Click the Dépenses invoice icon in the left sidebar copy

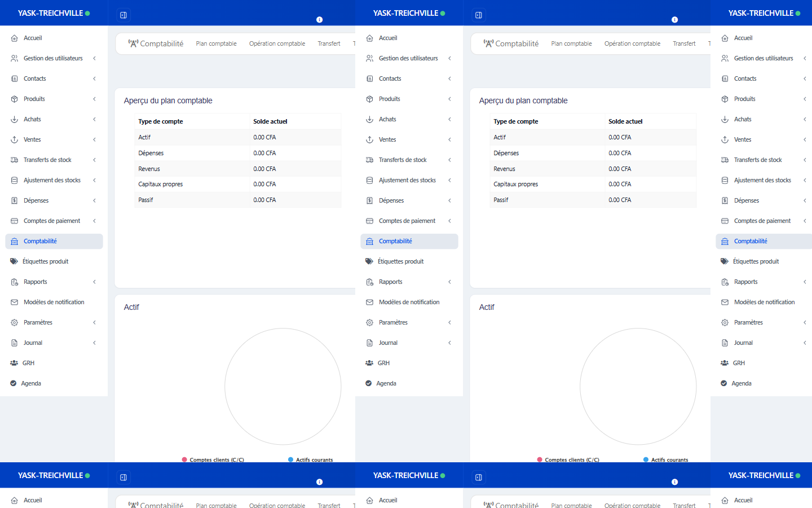15,201
